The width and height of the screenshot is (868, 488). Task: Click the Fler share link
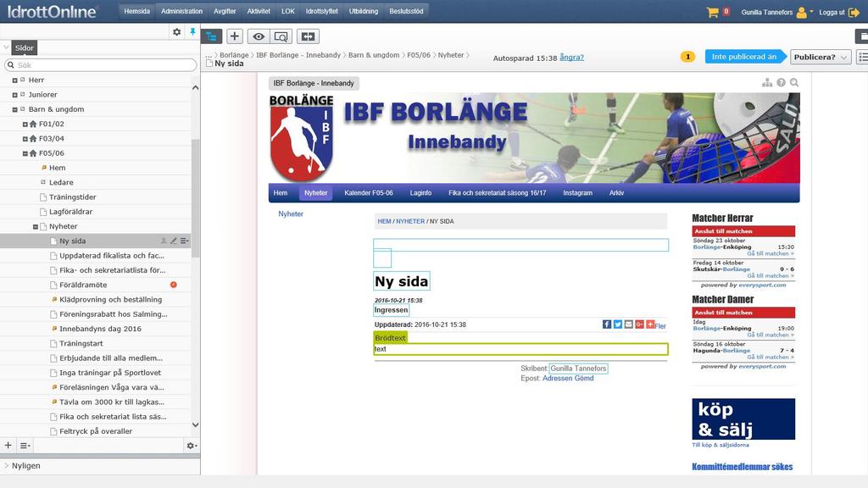click(660, 326)
